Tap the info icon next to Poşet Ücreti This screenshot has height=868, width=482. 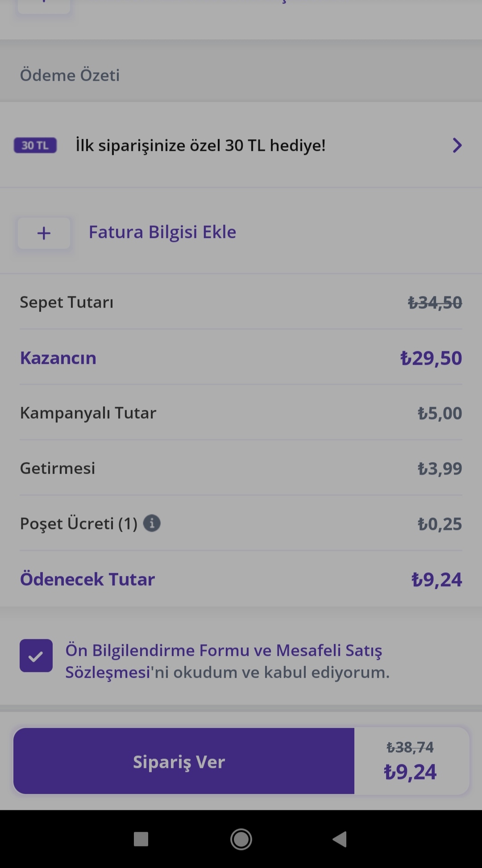click(x=152, y=523)
